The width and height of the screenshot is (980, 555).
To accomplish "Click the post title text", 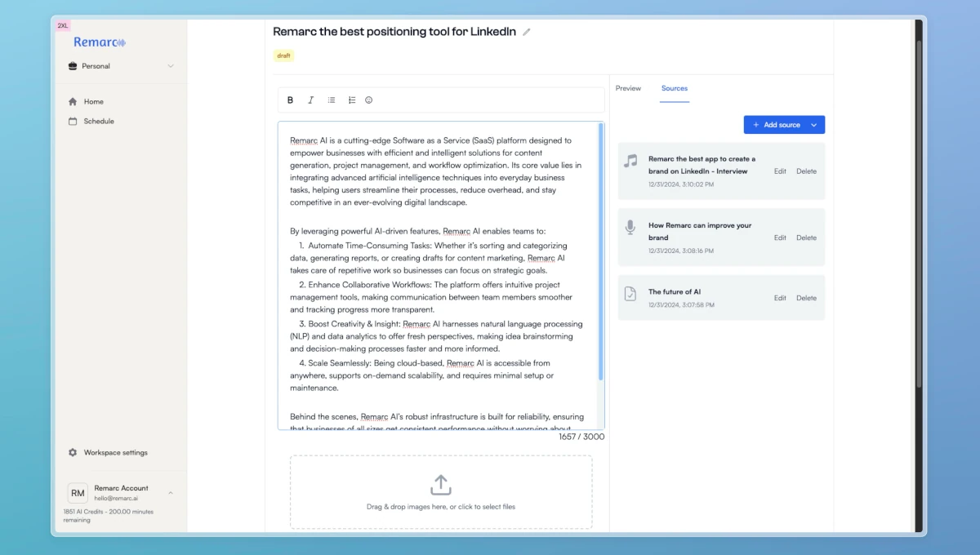I will pyautogui.click(x=394, y=32).
